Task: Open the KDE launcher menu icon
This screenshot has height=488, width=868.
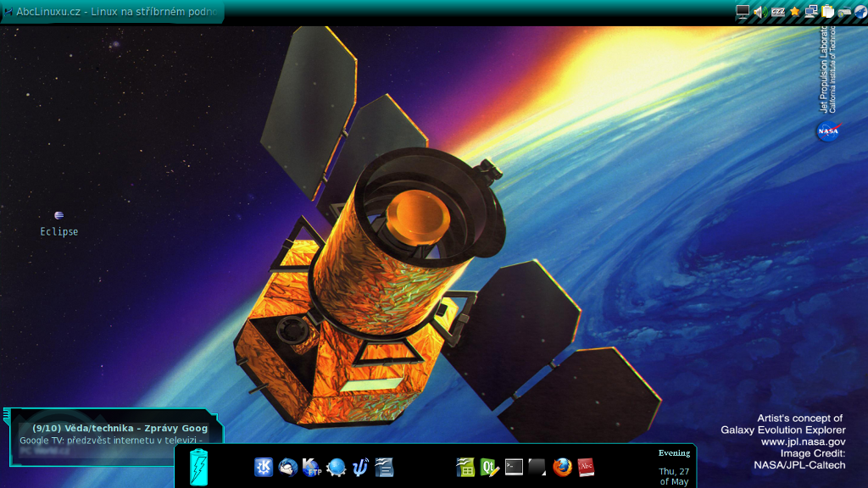Action: point(264,468)
